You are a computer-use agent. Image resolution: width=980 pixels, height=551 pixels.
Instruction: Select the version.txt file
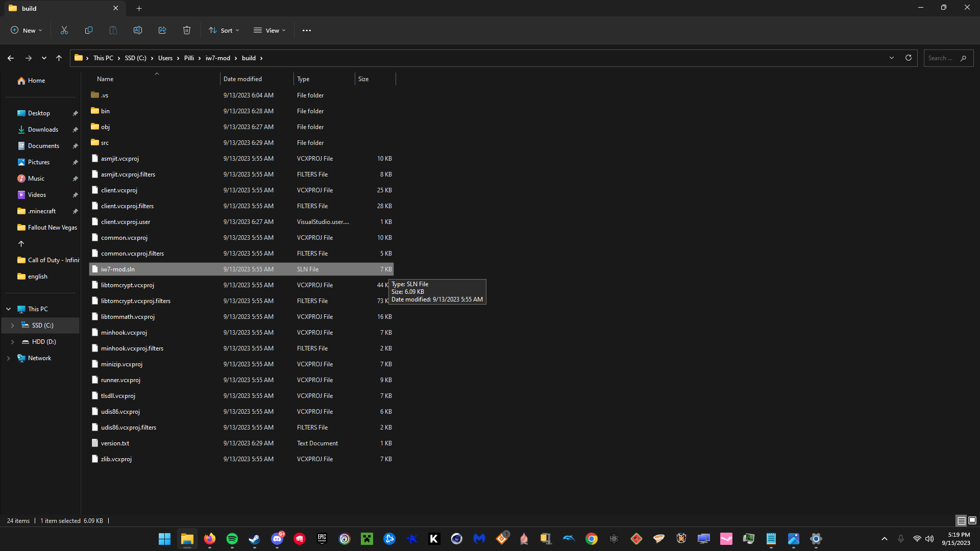(x=115, y=443)
